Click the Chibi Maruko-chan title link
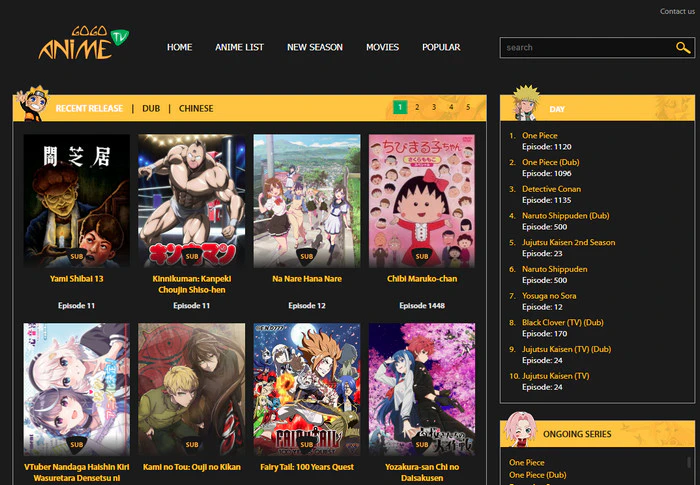This screenshot has width=700, height=485. 422,279
